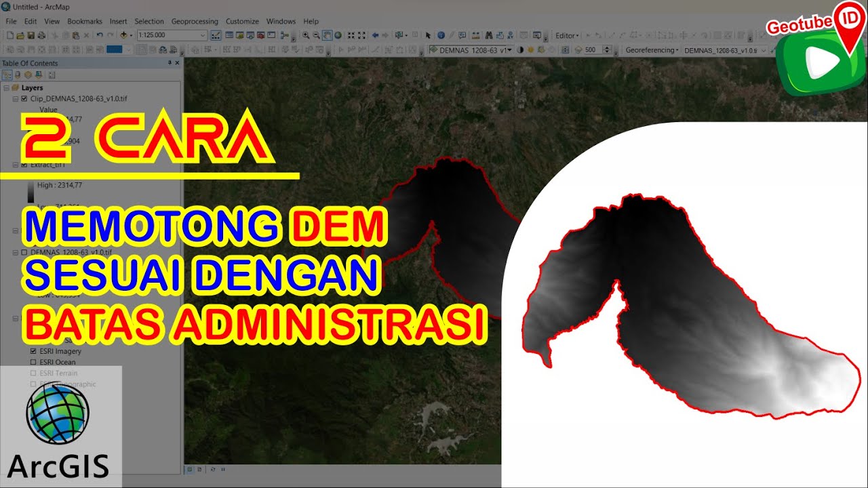This screenshot has height=488, width=868.
Task: Go back to previous extent arrow
Action: coord(375,35)
